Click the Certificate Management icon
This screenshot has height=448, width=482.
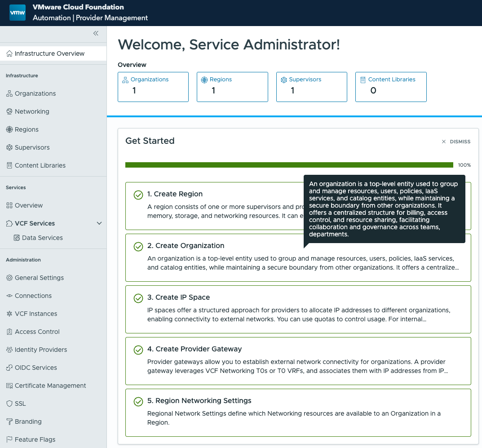(9, 386)
